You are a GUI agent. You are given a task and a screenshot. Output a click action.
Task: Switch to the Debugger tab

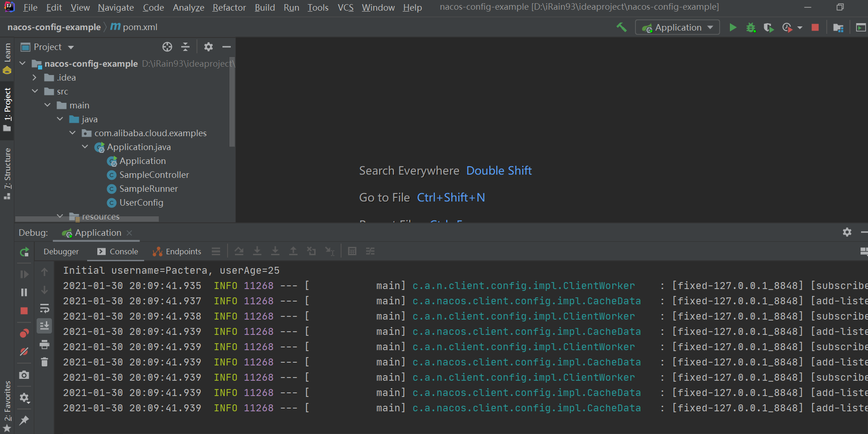[61, 252]
